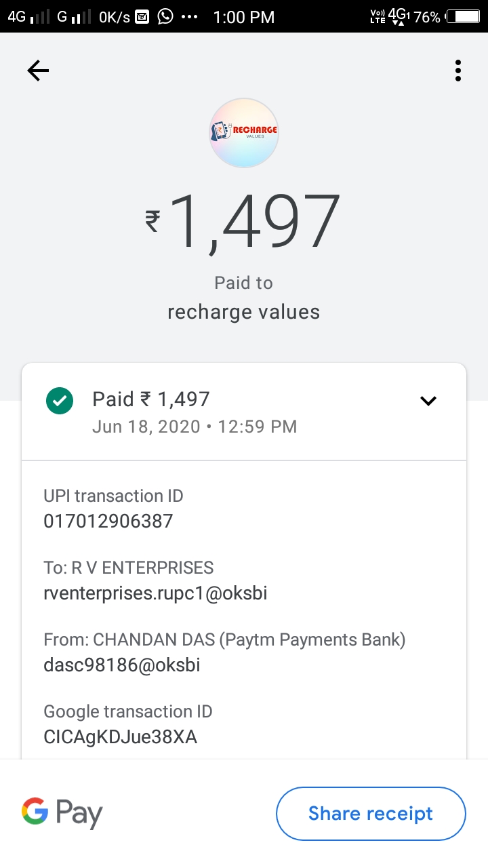Tap the Google Pay logo
This screenshot has width=488, height=868.
(x=62, y=812)
